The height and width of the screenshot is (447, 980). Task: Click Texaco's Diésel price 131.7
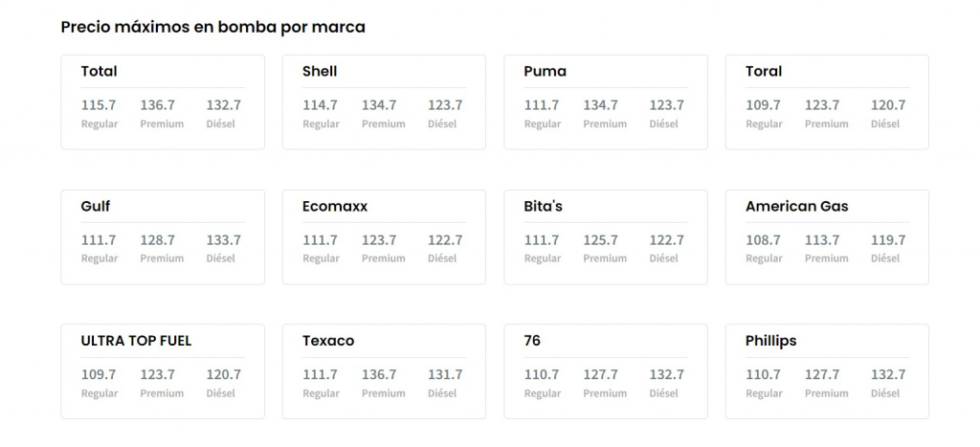tap(445, 375)
